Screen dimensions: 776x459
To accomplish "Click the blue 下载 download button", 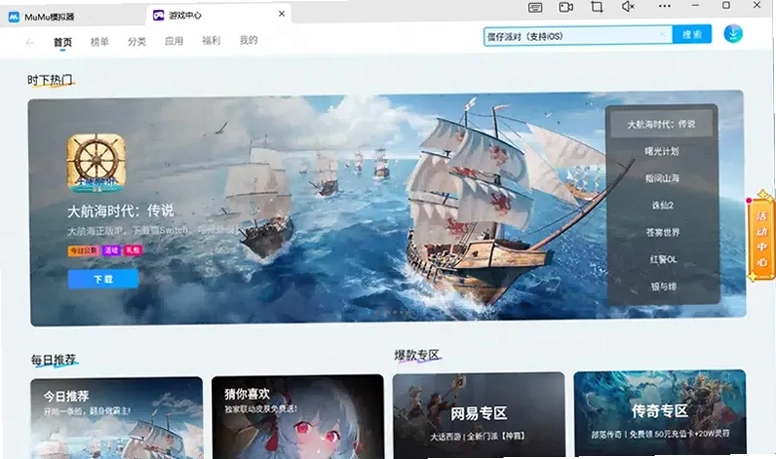I will tap(103, 279).
